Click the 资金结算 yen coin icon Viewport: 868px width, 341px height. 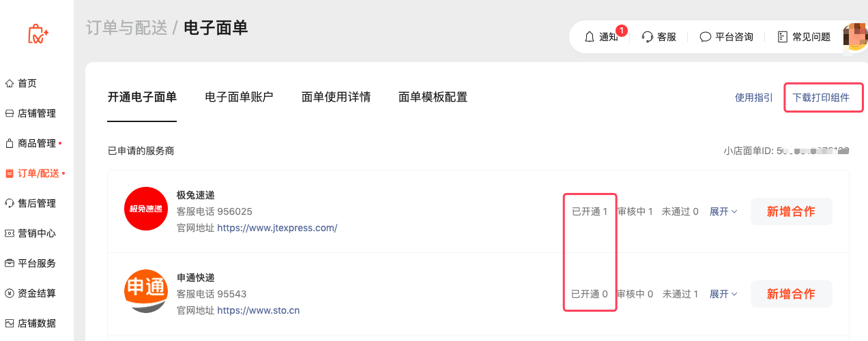[x=10, y=293]
